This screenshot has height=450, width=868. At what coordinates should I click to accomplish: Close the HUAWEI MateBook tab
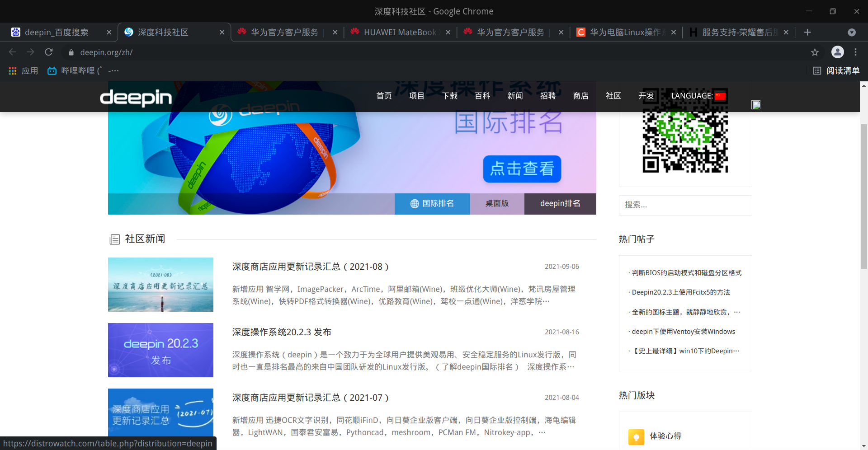tap(448, 32)
